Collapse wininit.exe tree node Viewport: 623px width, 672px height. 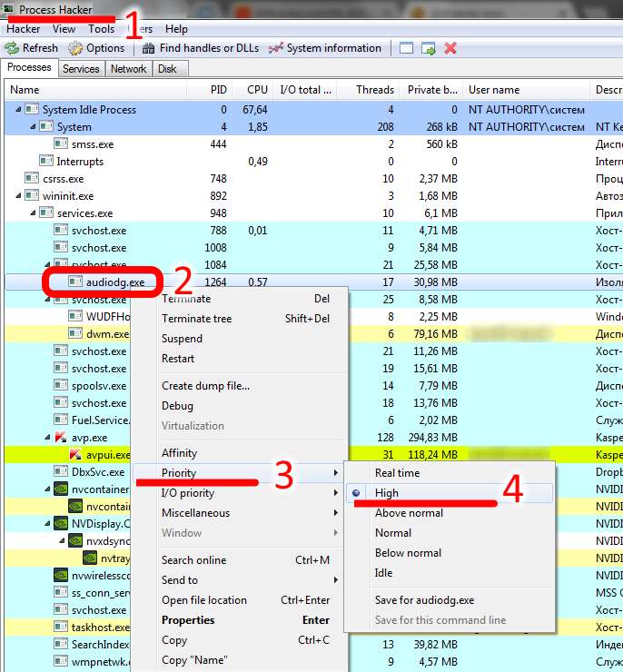[18, 196]
